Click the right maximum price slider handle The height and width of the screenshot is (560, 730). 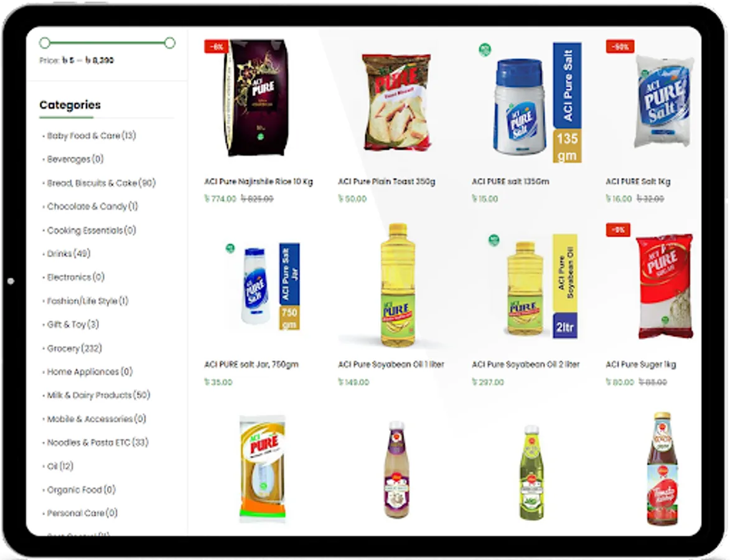[170, 44]
